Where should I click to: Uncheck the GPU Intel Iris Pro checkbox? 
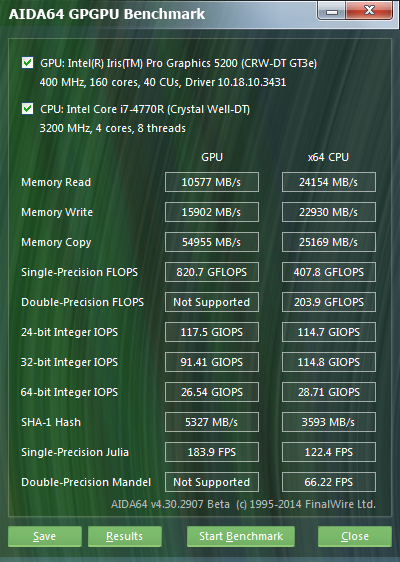(28, 63)
